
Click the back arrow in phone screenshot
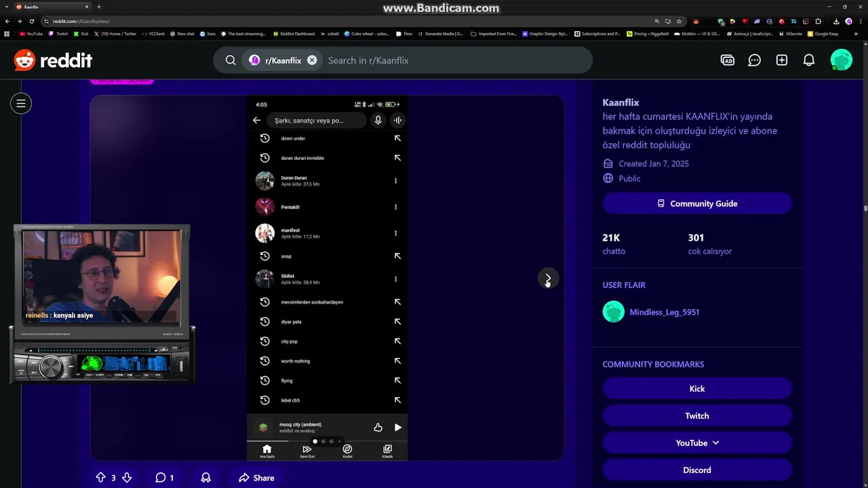256,120
